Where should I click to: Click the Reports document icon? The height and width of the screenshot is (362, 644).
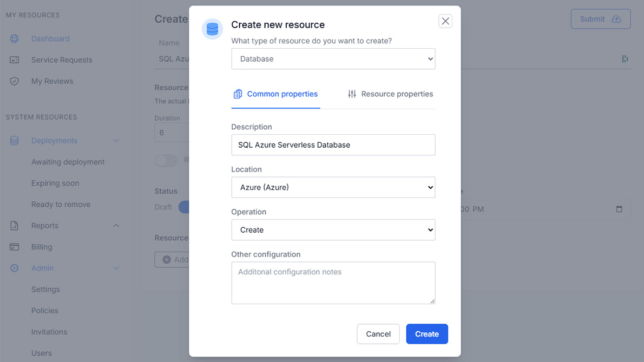[15, 226]
